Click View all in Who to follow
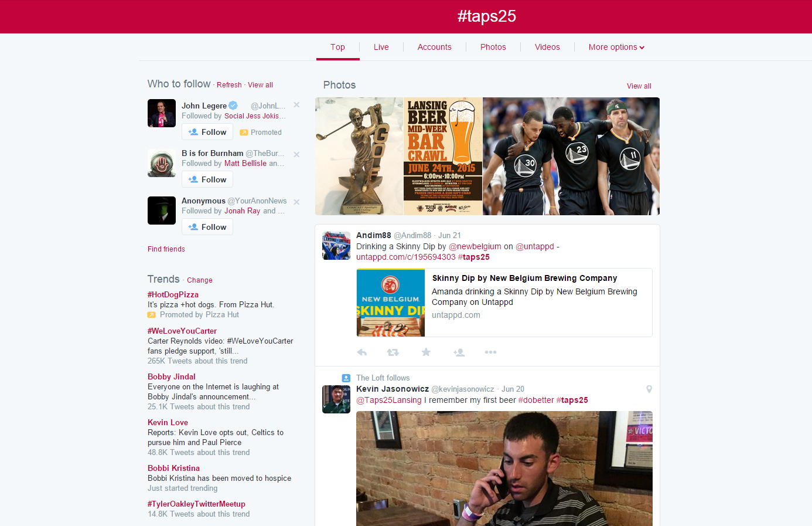Image resolution: width=812 pixels, height=526 pixels. pyautogui.click(x=260, y=85)
